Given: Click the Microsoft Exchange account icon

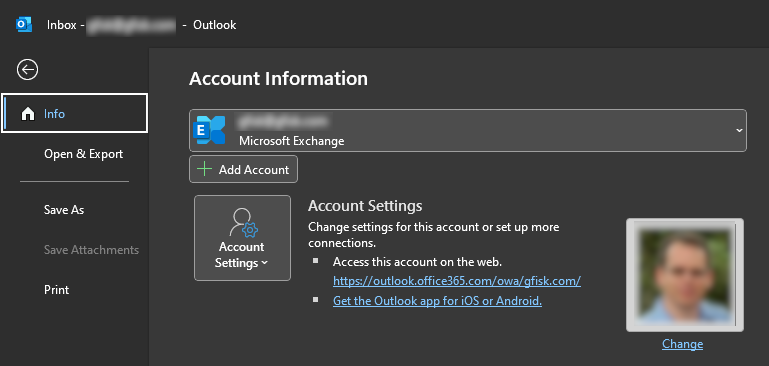Looking at the screenshot, I should 210,130.
